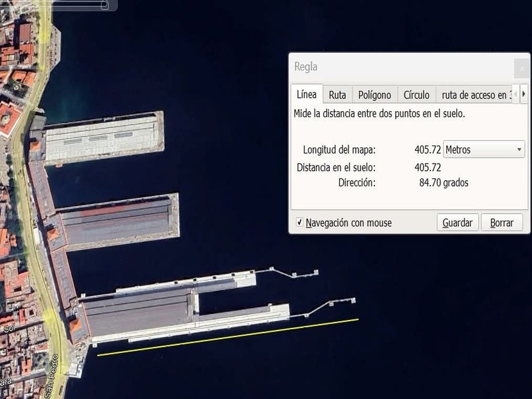Open the Metros units dropdown
532x399 pixels.
point(484,150)
